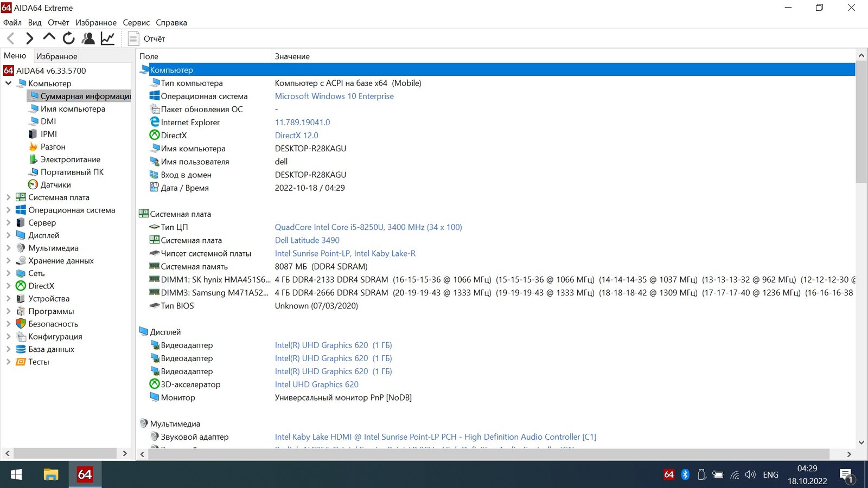The image size is (868, 488).
Task: Open the Windows Start button
Action: pyautogui.click(x=16, y=474)
